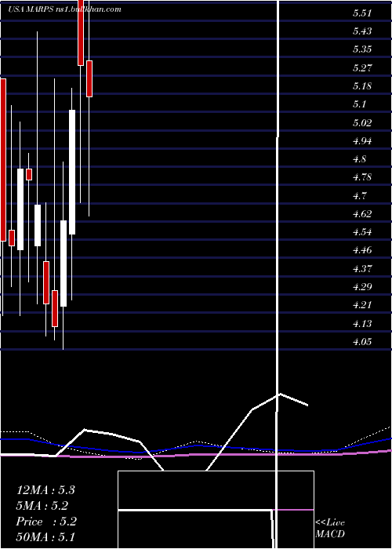Click the 12MA : 5.3 readout
The image size is (392, 549).
[45, 490]
